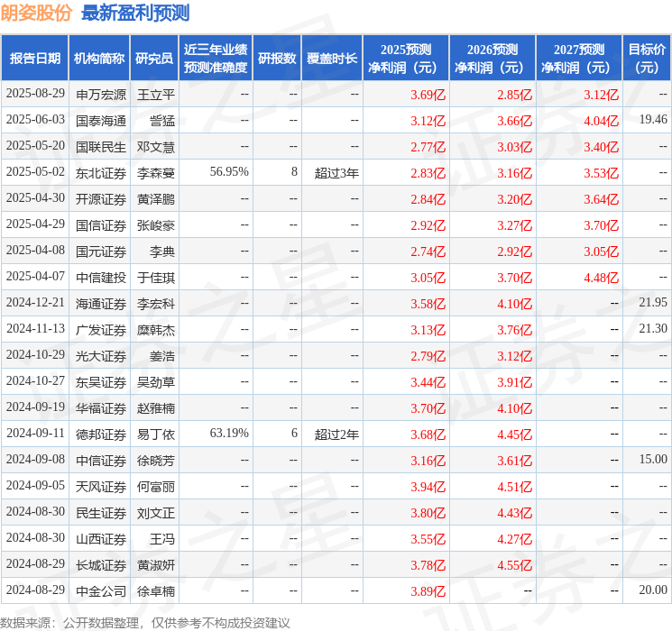Select the 申万宏源 institution cell
Screen dimensions: 672x631
[101, 95]
